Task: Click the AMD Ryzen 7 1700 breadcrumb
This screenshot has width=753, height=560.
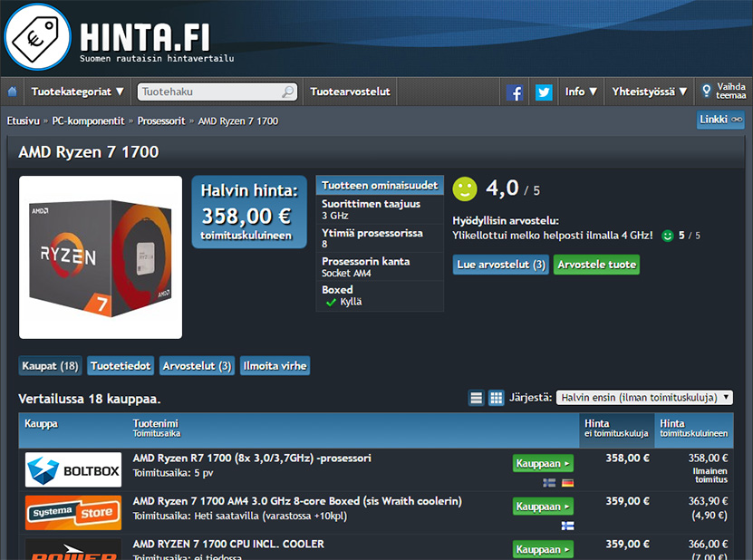Action: click(x=238, y=121)
